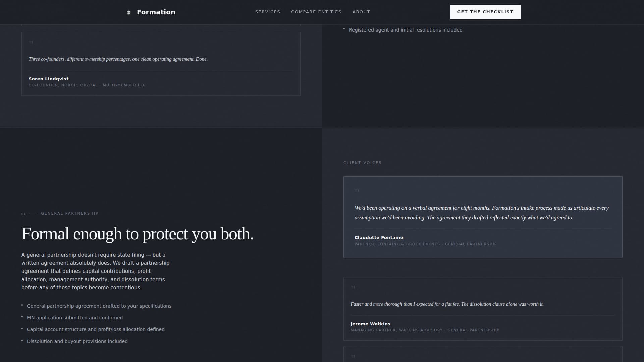Click Jerome Watkins' name in his testimonial
Screen dimensions: 644x362
click(x=370, y=324)
